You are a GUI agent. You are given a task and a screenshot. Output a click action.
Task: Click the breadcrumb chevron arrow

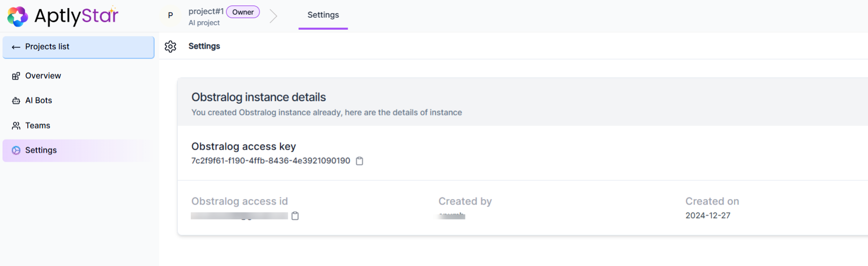[x=273, y=16]
